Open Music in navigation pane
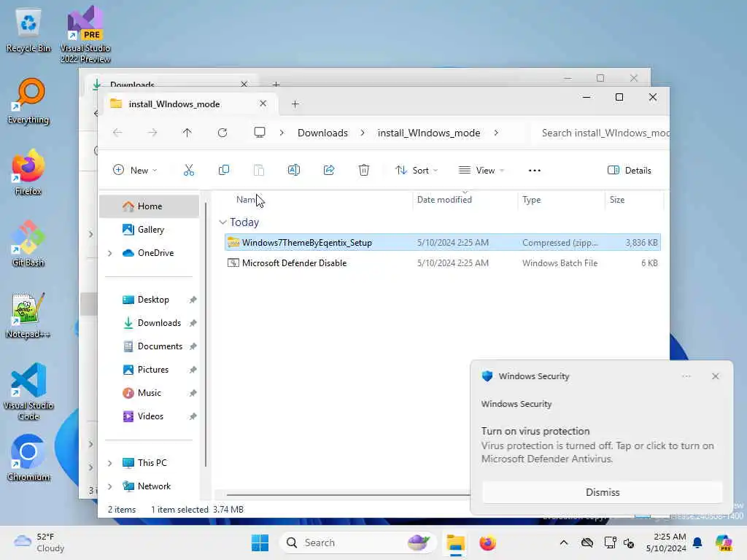This screenshot has width=747, height=560. click(149, 393)
